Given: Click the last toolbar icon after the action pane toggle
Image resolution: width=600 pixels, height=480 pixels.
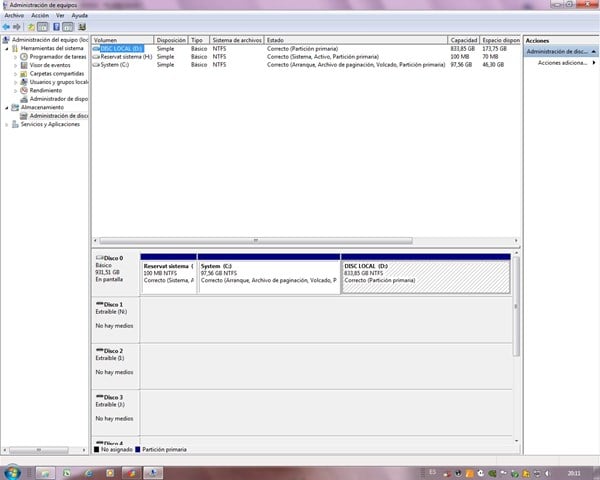Looking at the screenshot, I should (x=82, y=27).
